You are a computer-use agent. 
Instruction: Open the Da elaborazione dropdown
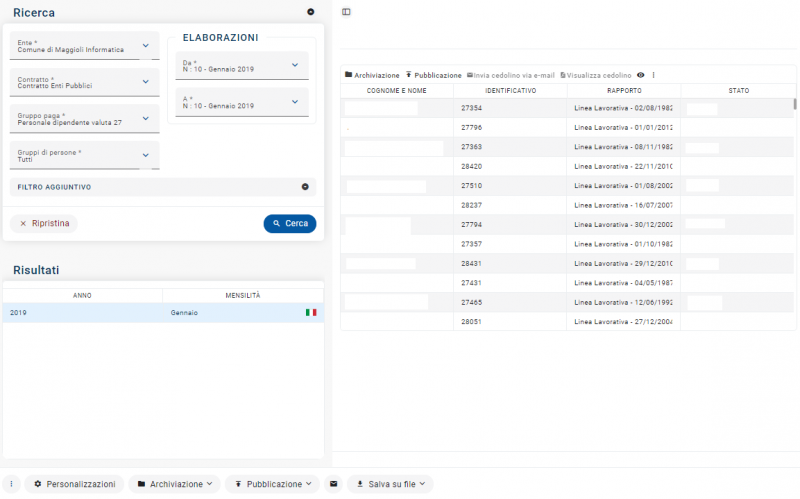click(x=242, y=65)
